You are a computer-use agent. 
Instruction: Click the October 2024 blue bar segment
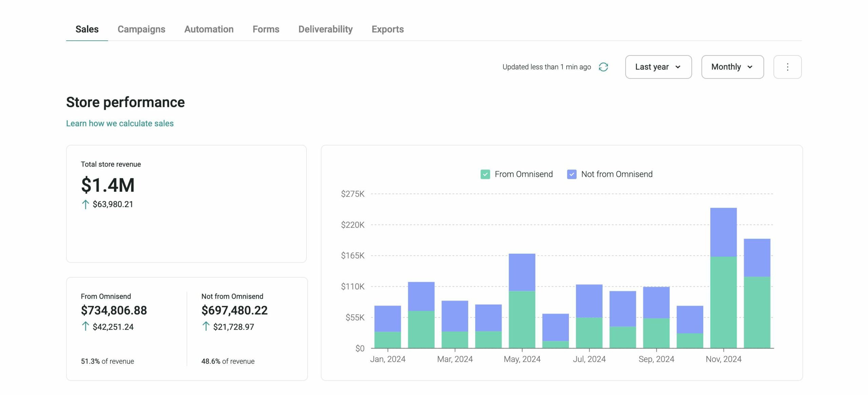point(690,319)
